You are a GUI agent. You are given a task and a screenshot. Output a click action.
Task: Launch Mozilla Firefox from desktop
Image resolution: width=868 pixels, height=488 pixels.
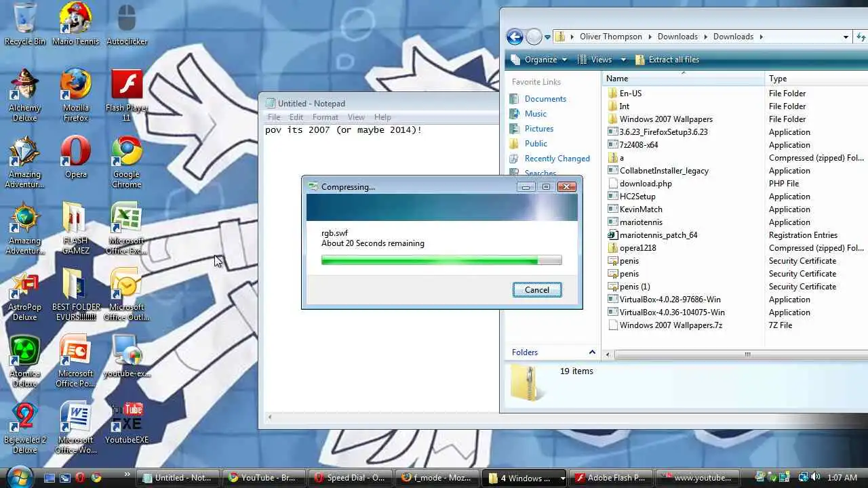point(76,96)
